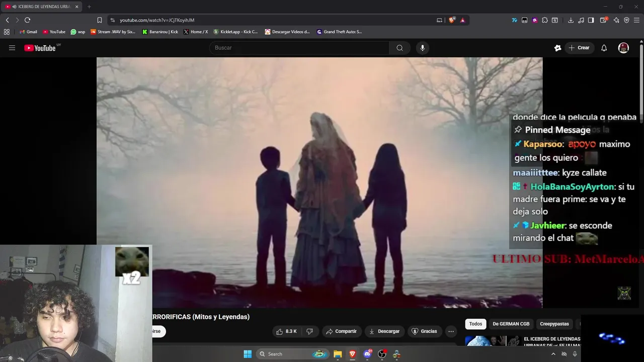
Task: Start voice search with microphone icon
Action: [x=422, y=48]
